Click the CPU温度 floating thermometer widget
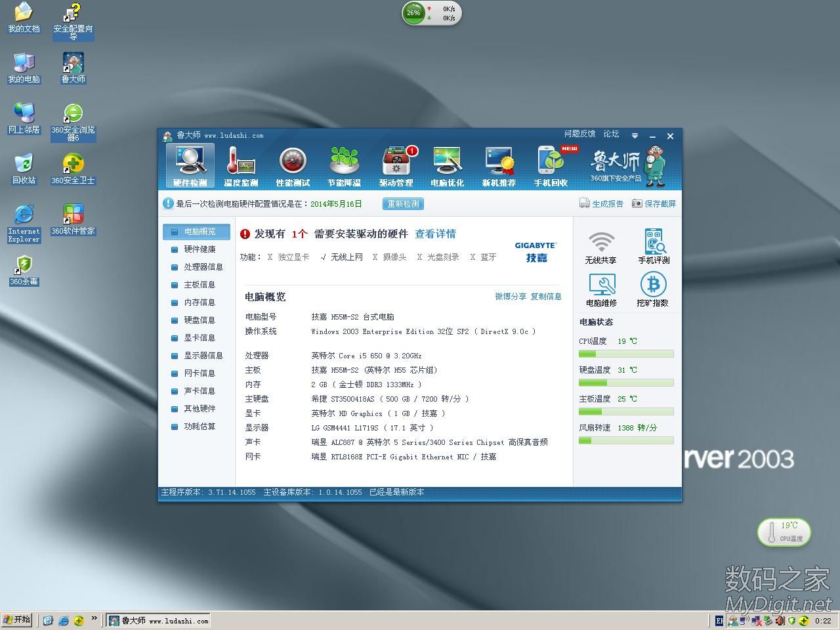840x630 pixels. [x=784, y=532]
